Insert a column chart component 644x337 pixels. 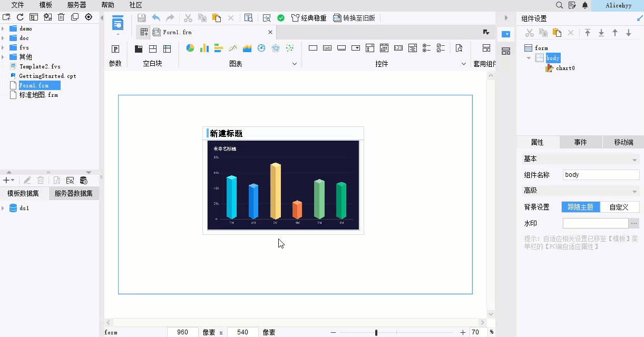pos(204,48)
